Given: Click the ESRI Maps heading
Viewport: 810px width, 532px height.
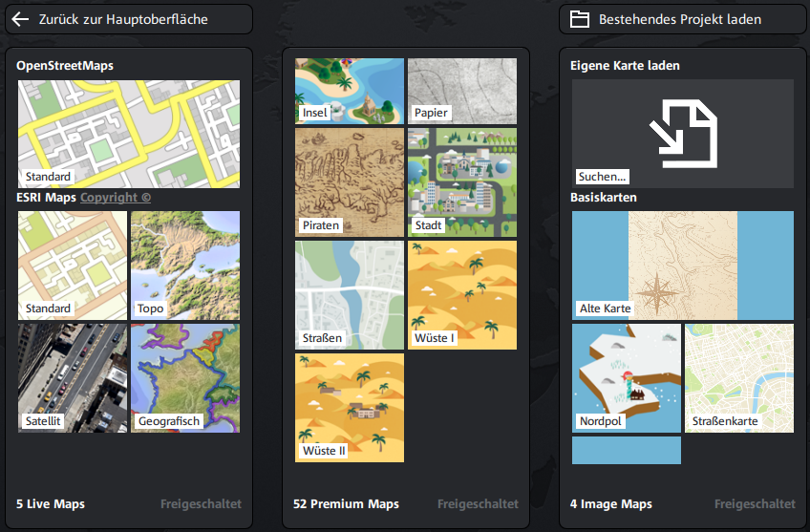Looking at the screenshot, I should click(46, 198).
